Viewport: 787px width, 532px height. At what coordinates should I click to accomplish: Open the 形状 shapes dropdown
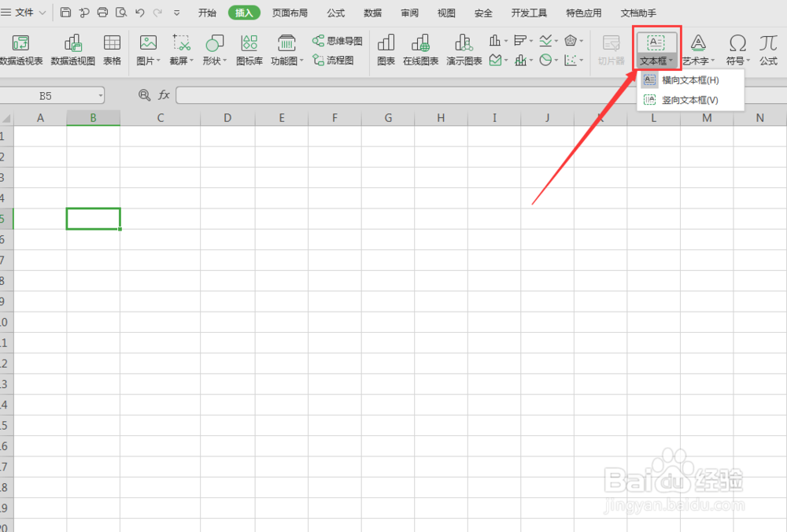pyautogui.click(x=214, y=50)
